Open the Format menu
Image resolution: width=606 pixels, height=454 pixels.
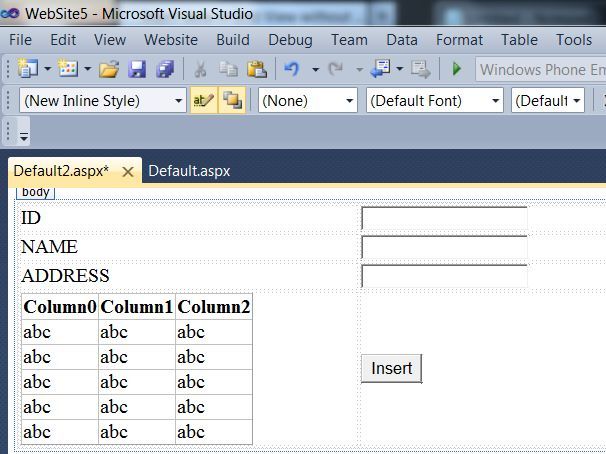point(460,40)
